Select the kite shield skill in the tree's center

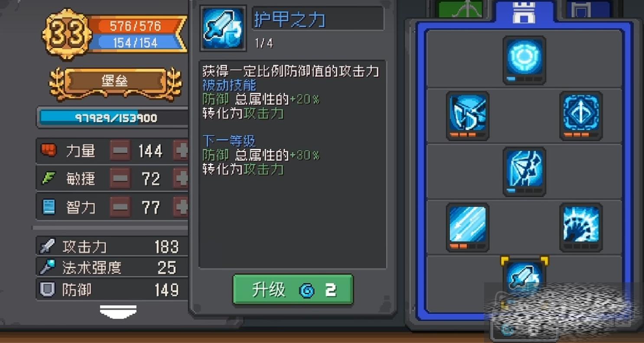524,171
